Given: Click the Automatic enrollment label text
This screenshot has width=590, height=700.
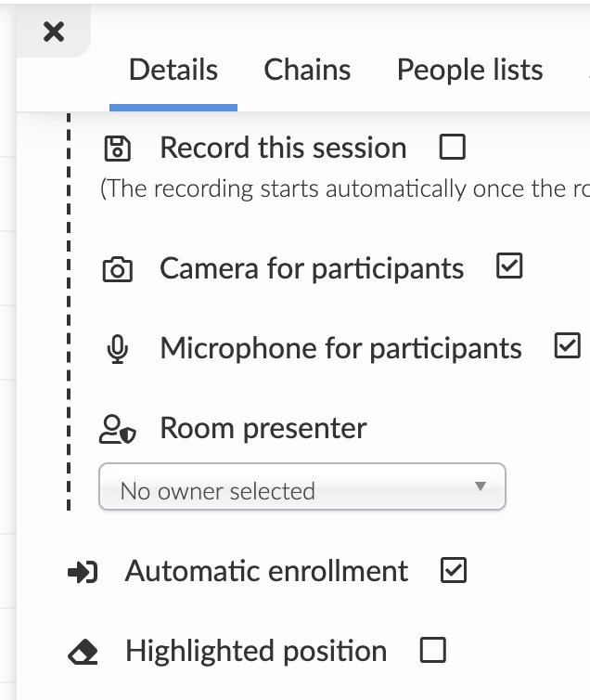Looking at the screenshot, I should [x=266, y=571].
